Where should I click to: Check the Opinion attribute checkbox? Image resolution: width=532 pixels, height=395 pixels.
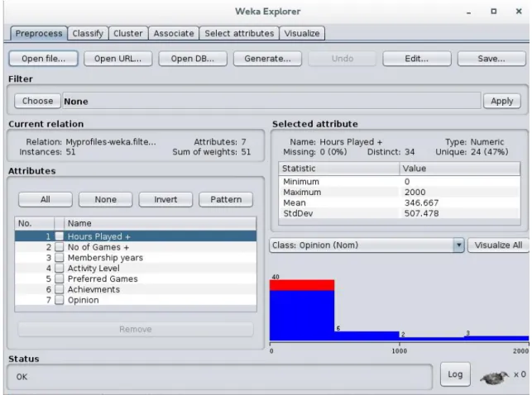tap(60, 300)
